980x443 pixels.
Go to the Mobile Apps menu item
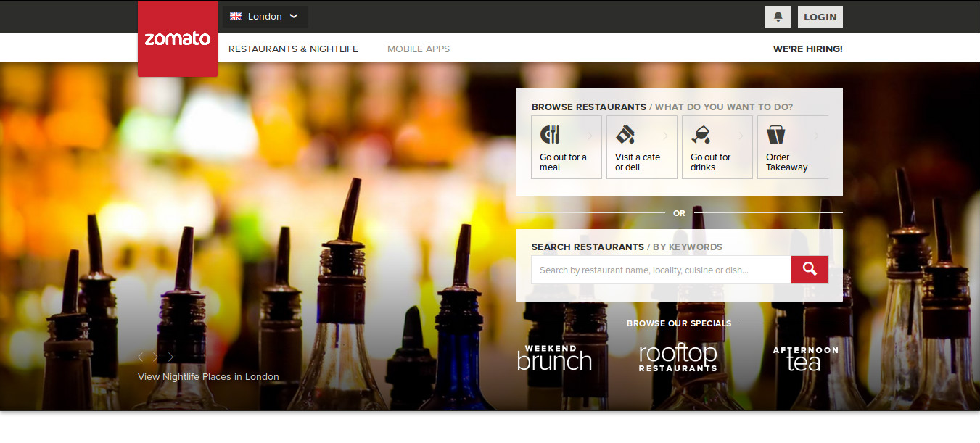[x=419, y=49]
